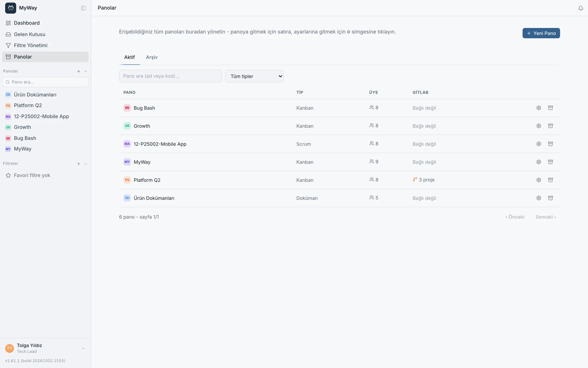Screen dimensions: 588x368
Task: Open Filtre Yönetimi in sidebar
Action: tap(45, 45)
